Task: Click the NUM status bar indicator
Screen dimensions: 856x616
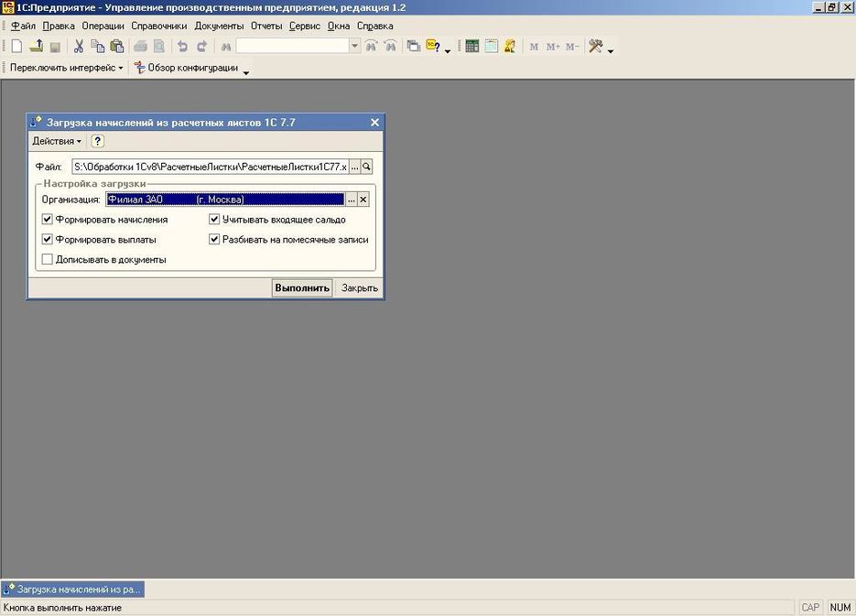Action: (x=840, y=607)
